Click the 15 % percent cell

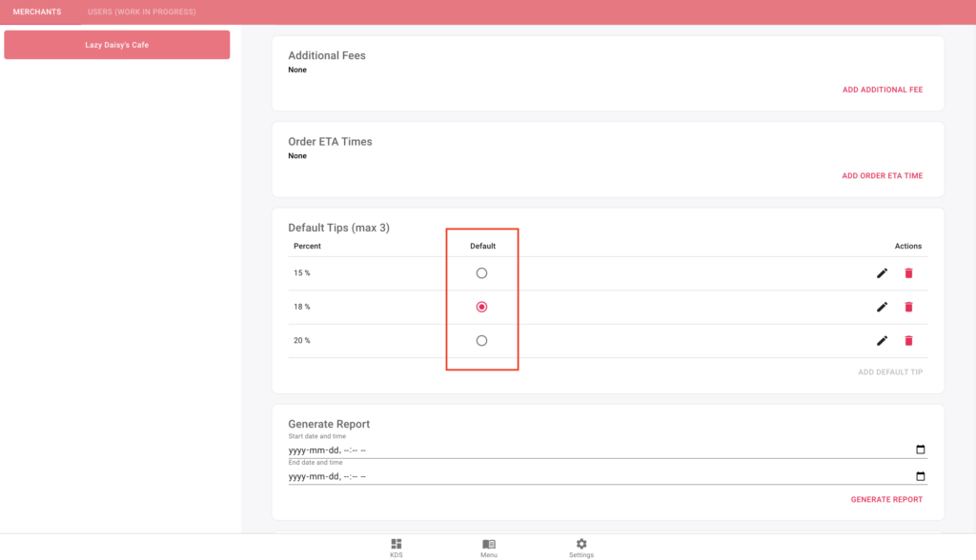coord(302,273)
